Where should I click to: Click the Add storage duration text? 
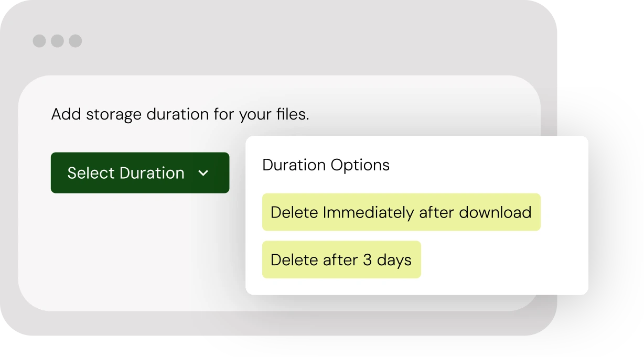pyautogui.click(x=180, y=114)
